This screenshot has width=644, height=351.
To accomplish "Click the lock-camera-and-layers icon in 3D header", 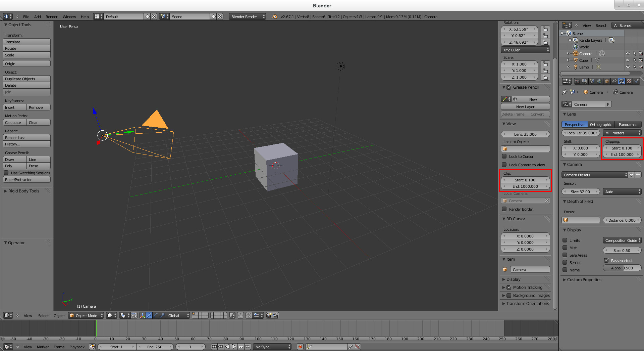I will pos(232,315).
